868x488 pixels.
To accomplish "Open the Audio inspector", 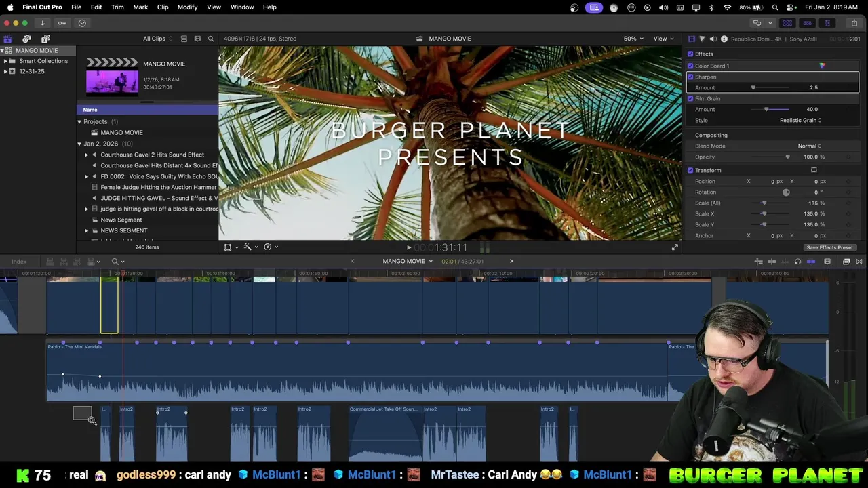I will point(713,39).
